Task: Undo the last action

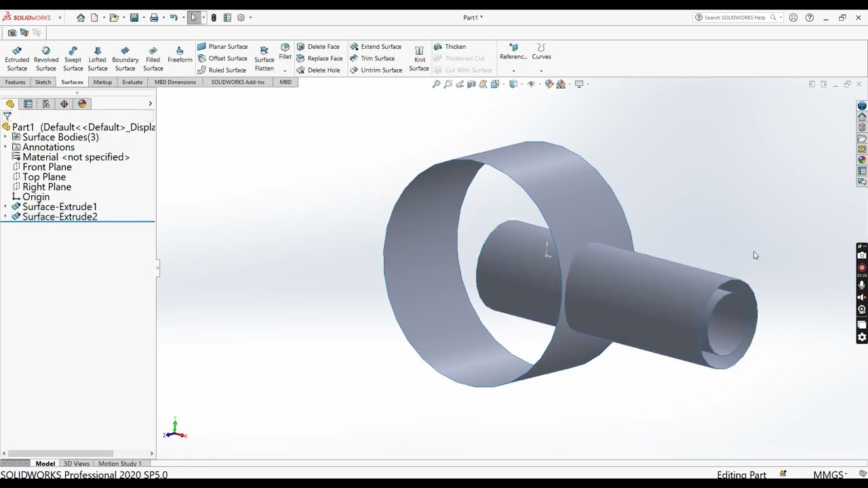Action: click(174, 18)
